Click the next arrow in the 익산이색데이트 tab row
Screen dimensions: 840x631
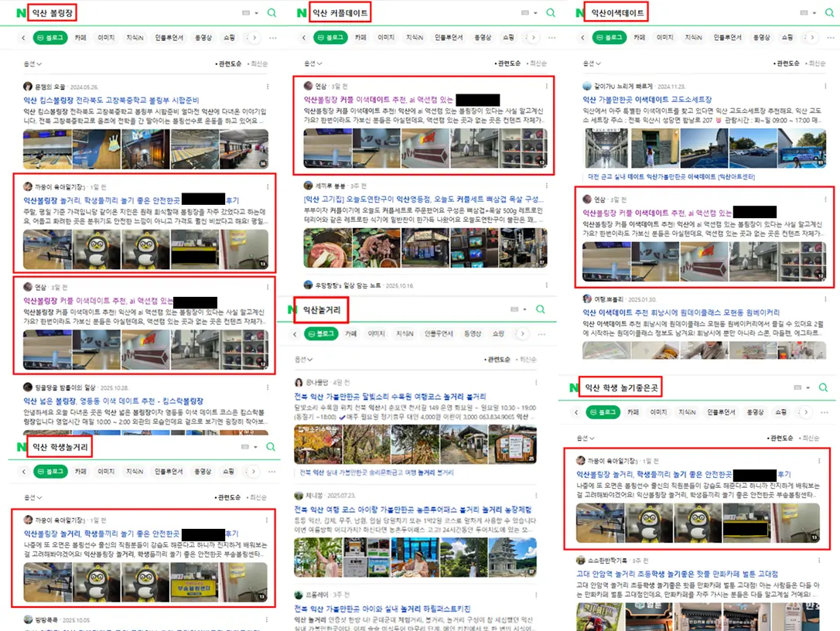(812, 37)
